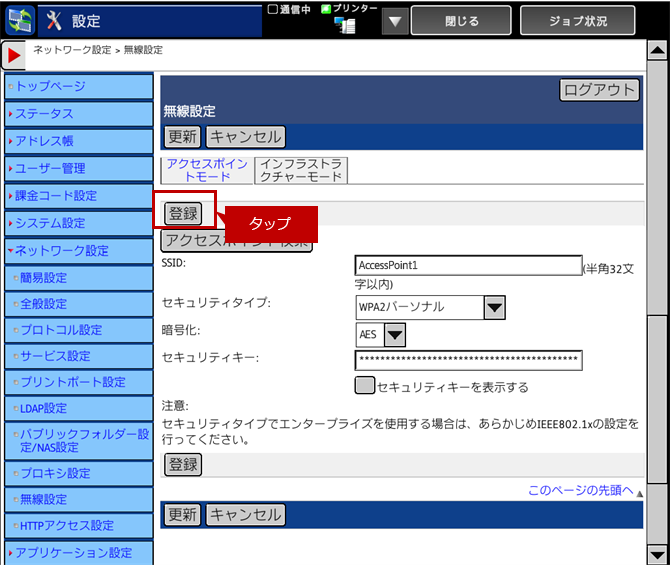Click the ログアウト button
The height and width of the screenshot is (565, 670).
(x=598, y=90)
